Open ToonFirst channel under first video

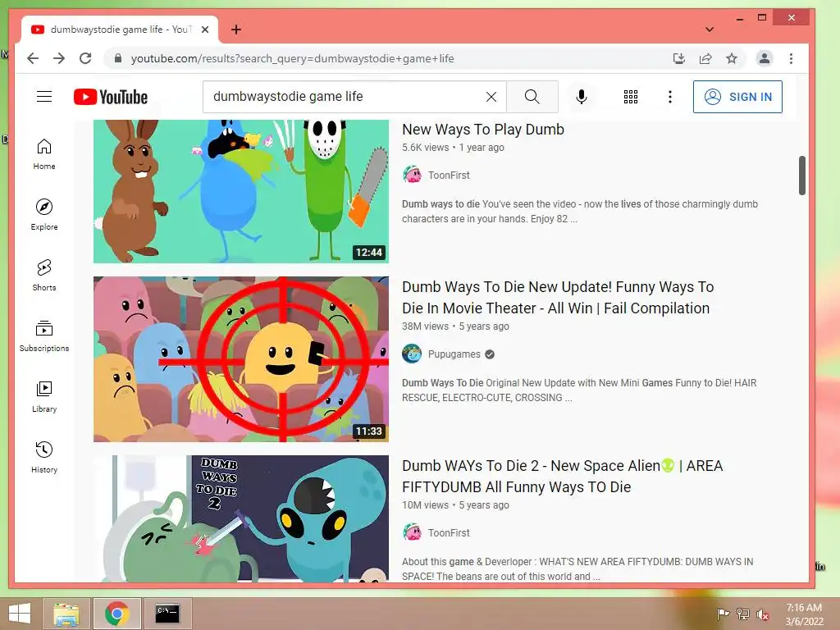pyautogui.click(x=449, y=176)
